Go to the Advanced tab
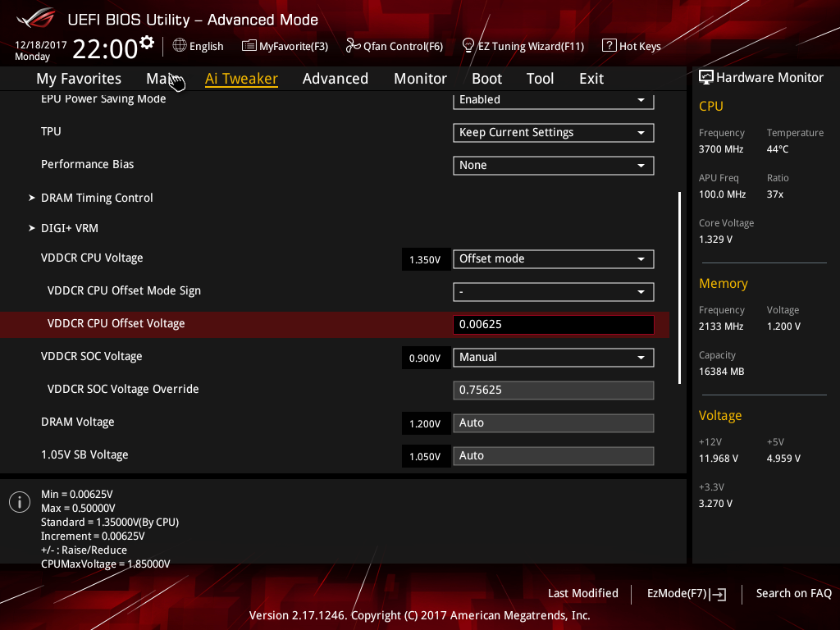Image resolution: width=840 pixels, height=630 pixels. coord(336,78)
